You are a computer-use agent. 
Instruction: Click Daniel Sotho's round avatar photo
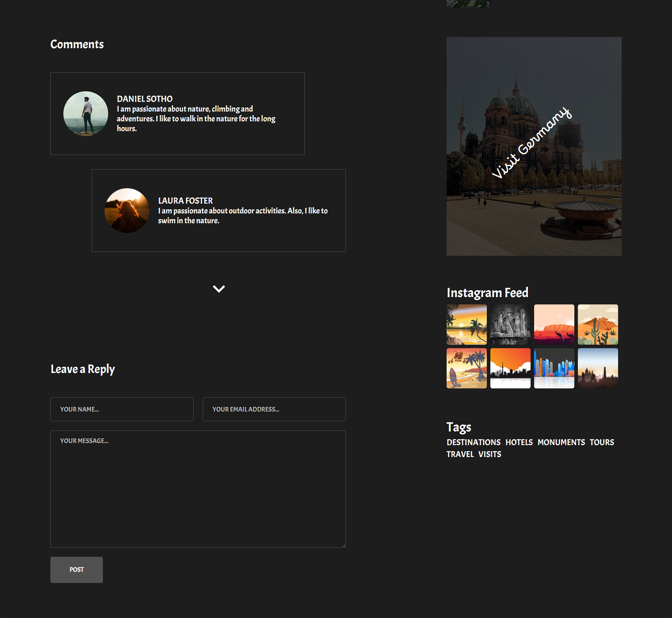86,114
